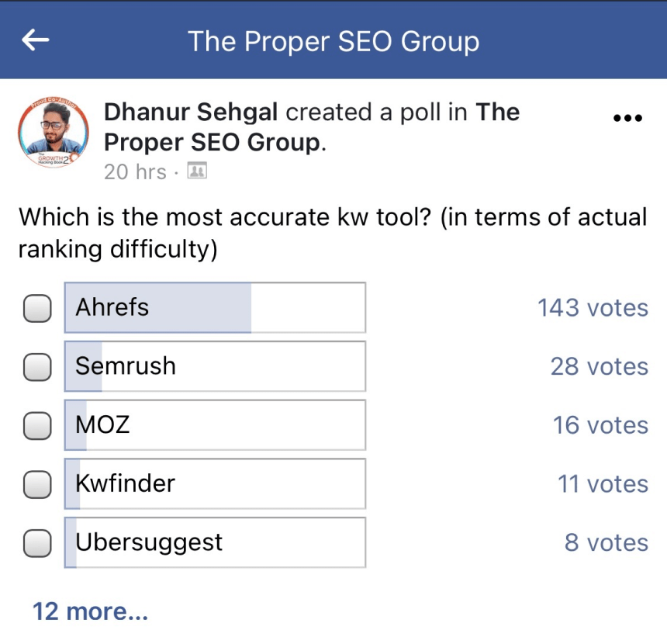View the 143 votes for Ahrefs
This screenshot has height=644, width=667.
[x=593, y=307]
